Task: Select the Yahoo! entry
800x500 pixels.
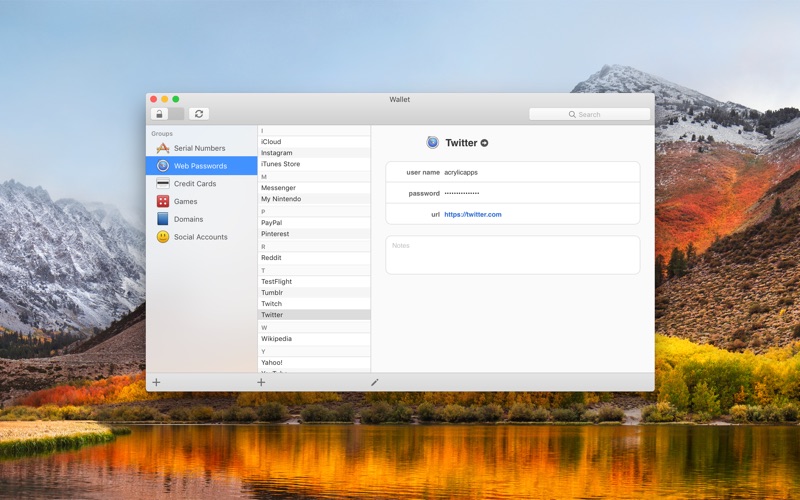Action: pos(314,363)
